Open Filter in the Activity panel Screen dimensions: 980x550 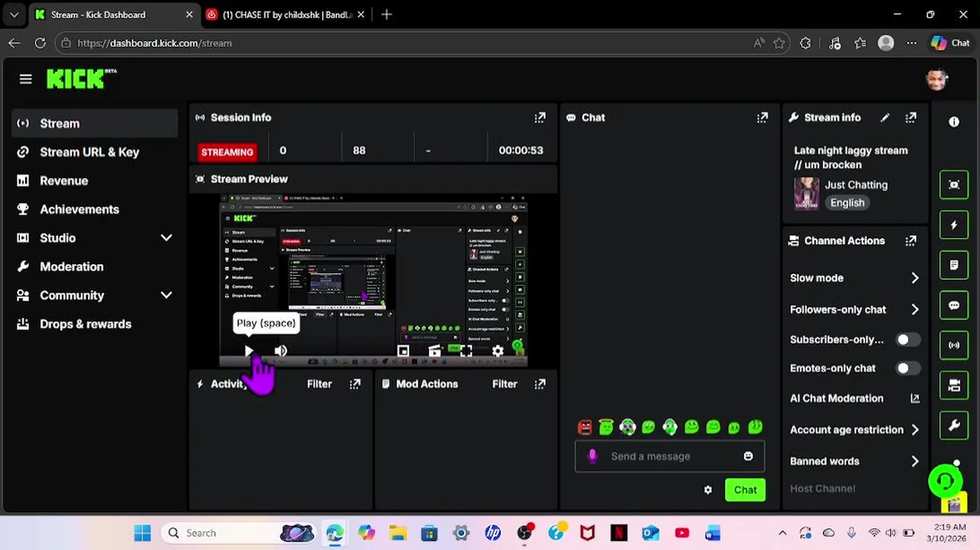pos(319,384)
